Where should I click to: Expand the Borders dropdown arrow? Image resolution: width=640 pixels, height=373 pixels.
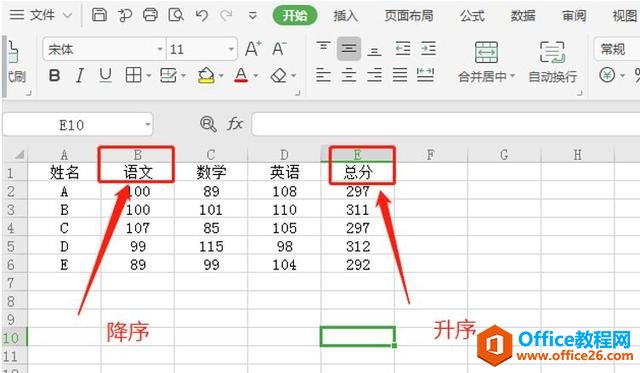point(149,76)
